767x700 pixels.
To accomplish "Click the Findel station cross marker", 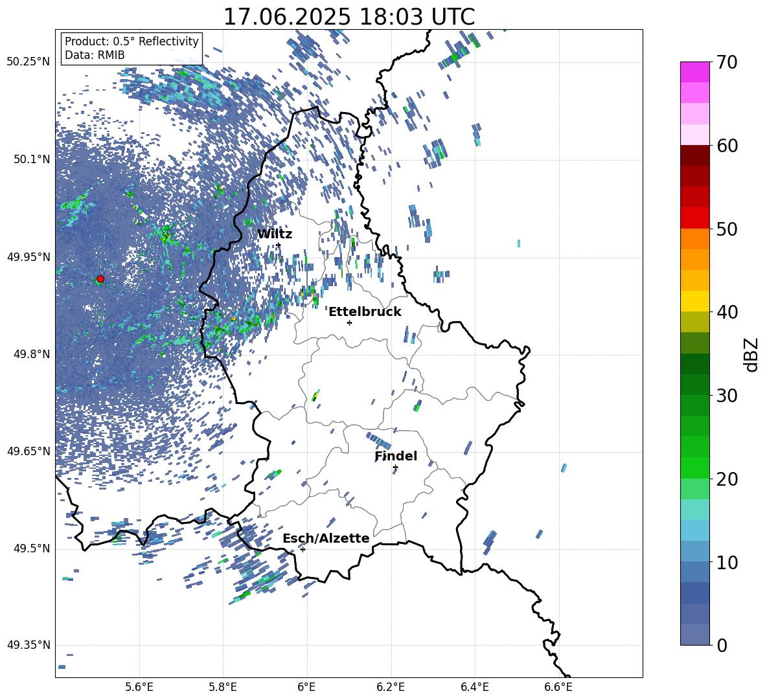I will [x=395, y=468].
